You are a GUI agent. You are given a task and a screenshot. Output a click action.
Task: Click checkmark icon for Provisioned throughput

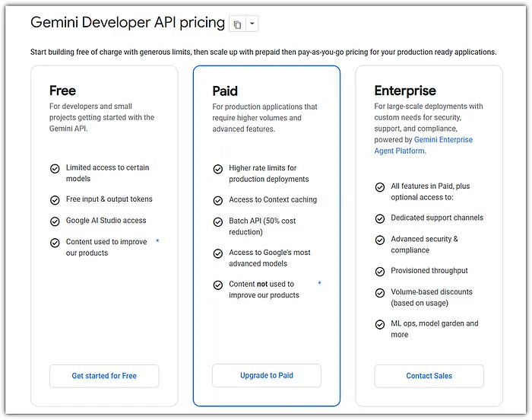tap(380, 272)
